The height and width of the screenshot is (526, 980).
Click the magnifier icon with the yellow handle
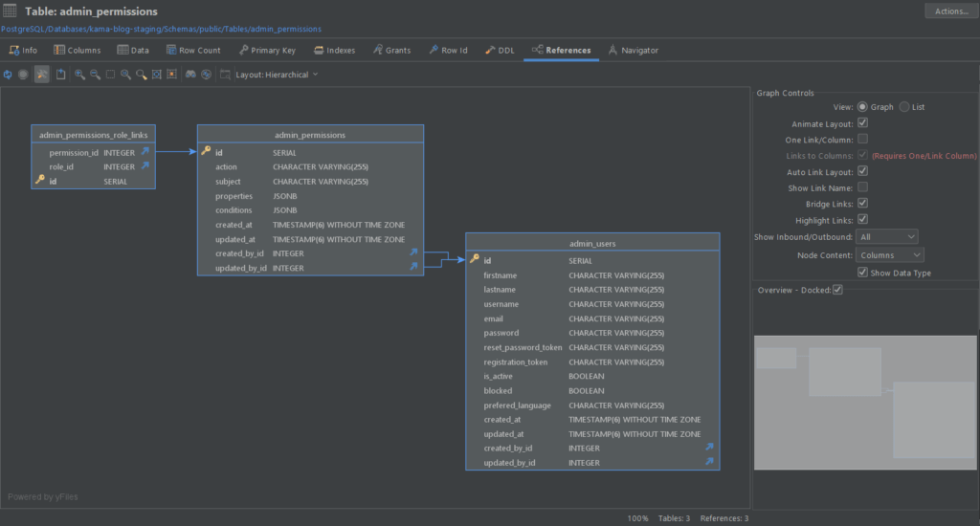142,75
